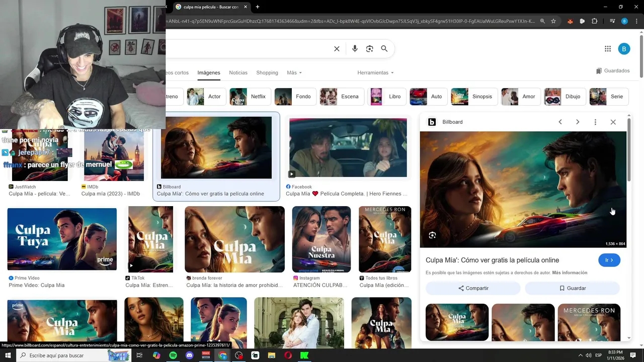Screen dimensions: 644x362
Task: Expand the Más search menu
Action: click(294, 73)
